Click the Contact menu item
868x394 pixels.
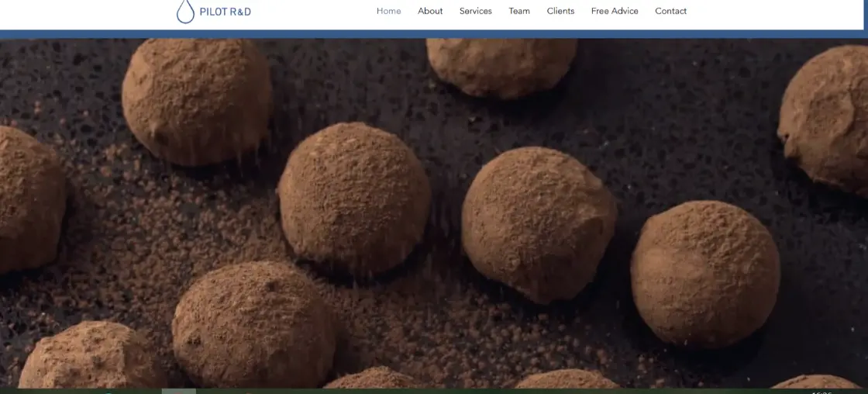tap(670, 11)
